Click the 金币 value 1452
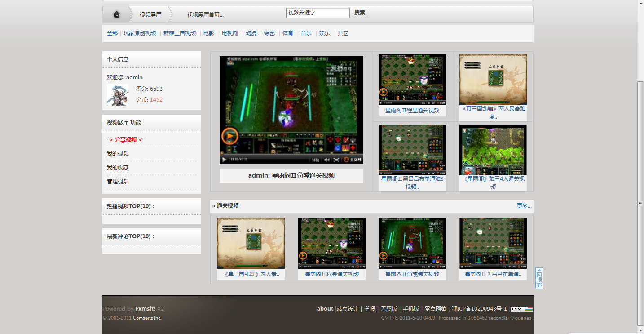Viewport: 644px width, 334px height. pos(156,100)
